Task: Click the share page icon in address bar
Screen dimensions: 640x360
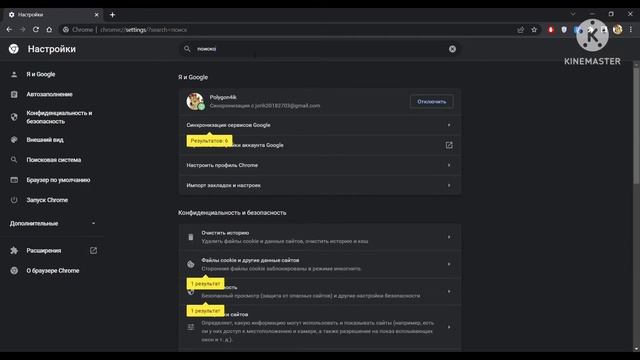Action: (x=520, y=30)
